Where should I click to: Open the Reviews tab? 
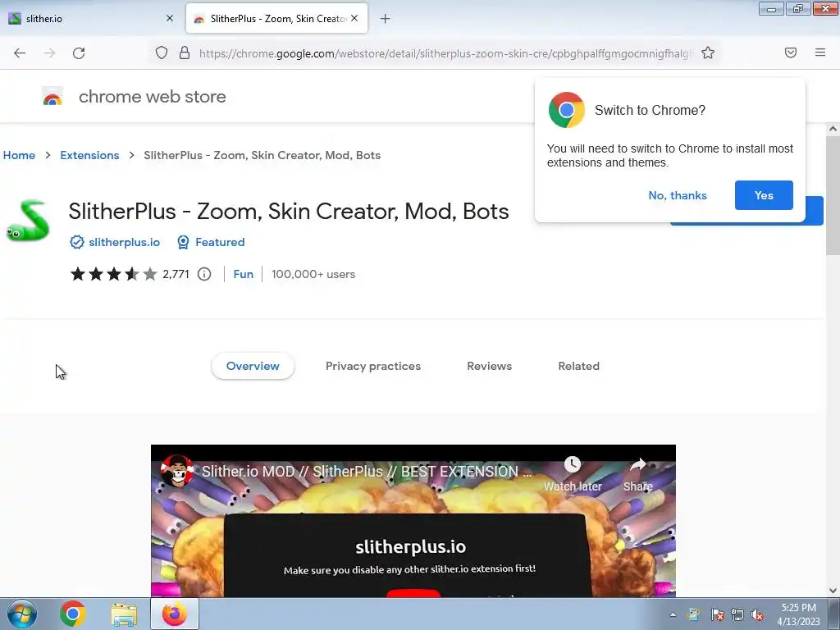click(x=490, y=366)
